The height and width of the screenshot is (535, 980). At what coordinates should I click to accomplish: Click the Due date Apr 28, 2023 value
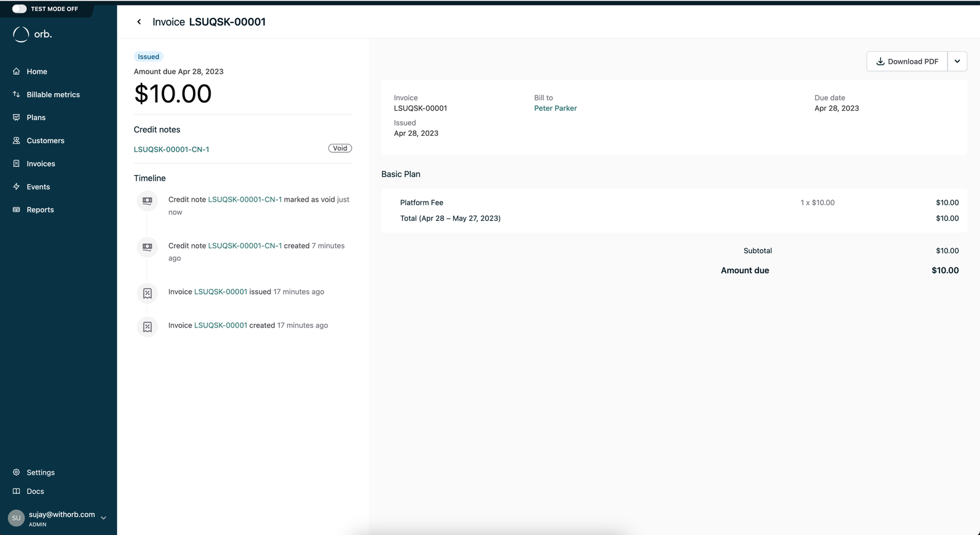point(837,108)
